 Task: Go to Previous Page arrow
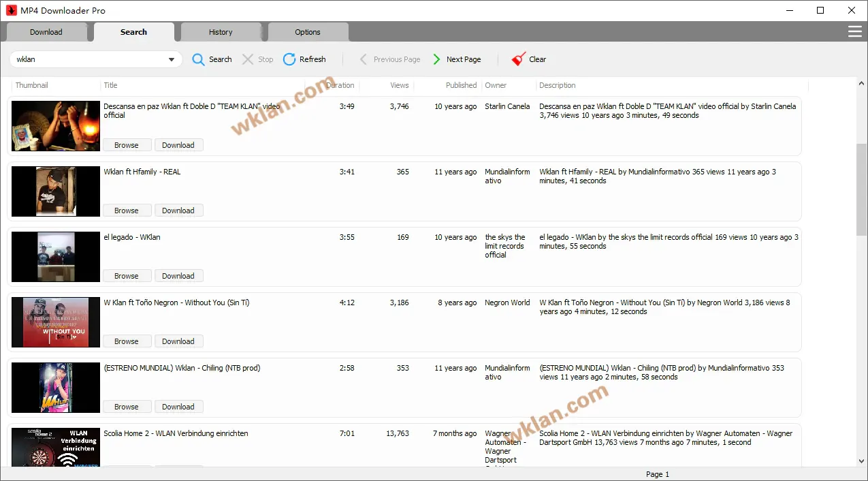click(364, 59)
